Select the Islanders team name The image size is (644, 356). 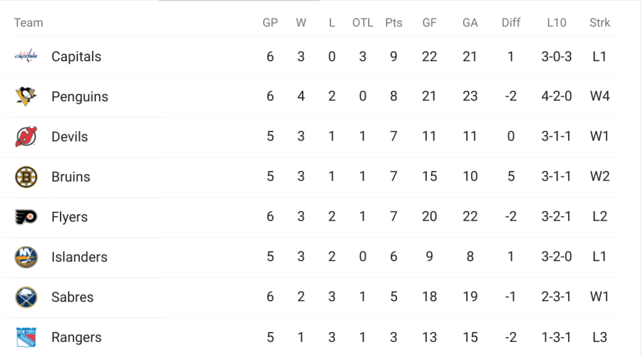(x=79, y=257)
